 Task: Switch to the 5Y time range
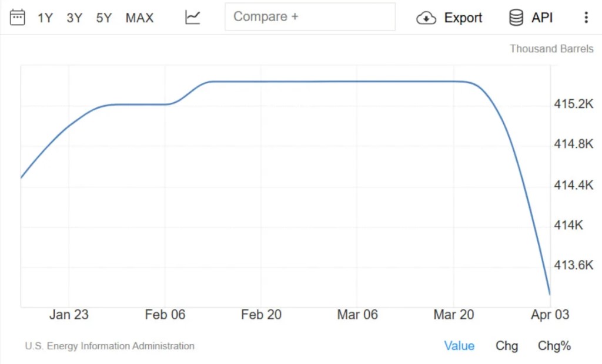click(104, 18)
